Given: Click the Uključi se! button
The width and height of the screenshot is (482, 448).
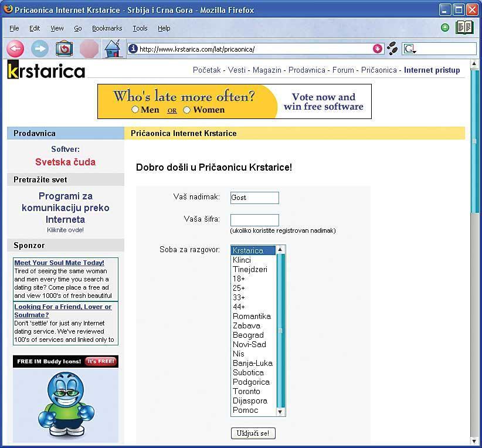Looking at the screenshot, I should pos(253,433).
